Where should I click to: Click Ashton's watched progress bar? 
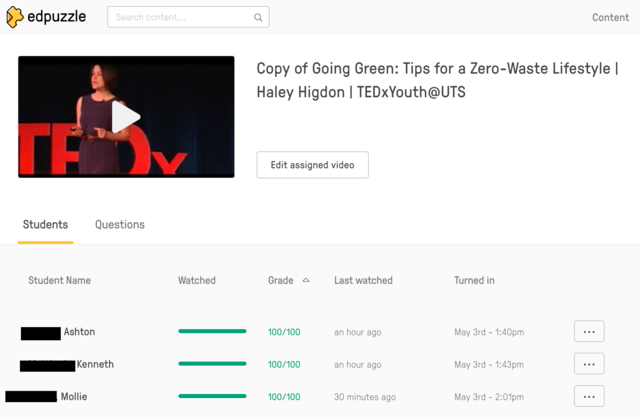click(x=212, y=331)
